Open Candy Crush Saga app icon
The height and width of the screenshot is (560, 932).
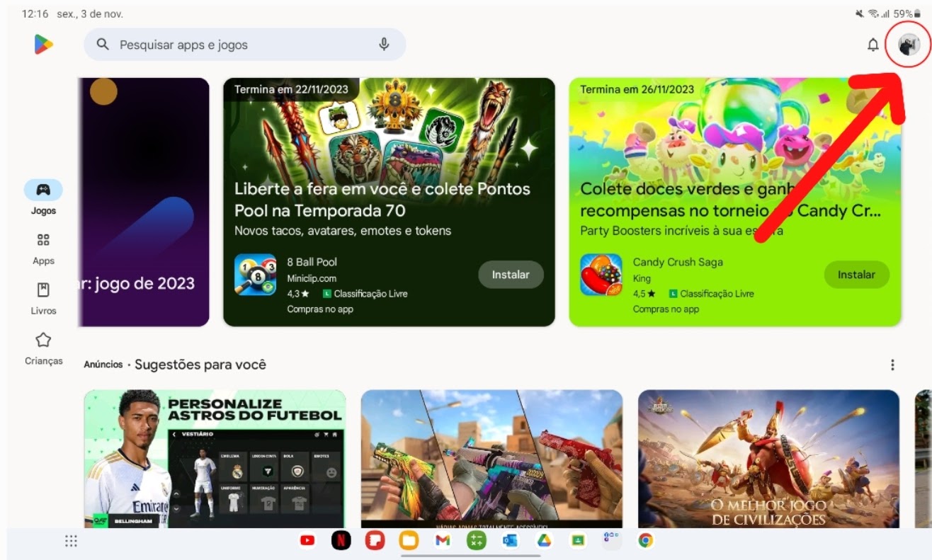[601, 275]
